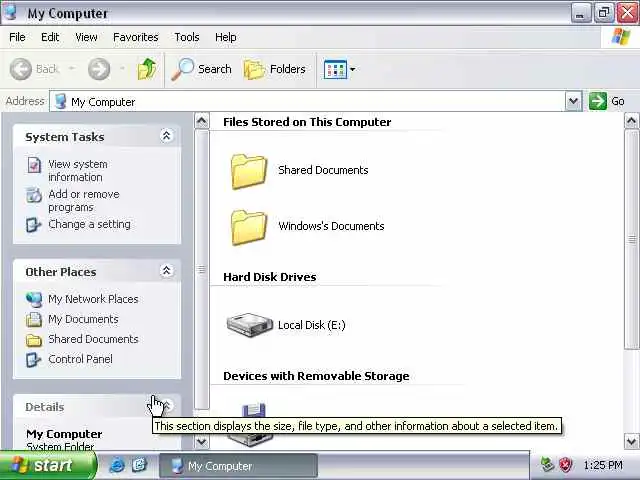Click the Address bar field

tap(307, 101)
